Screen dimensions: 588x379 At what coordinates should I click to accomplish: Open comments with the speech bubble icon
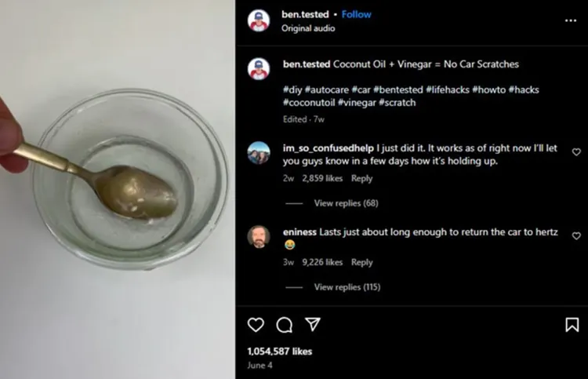(x=284, y=324)
